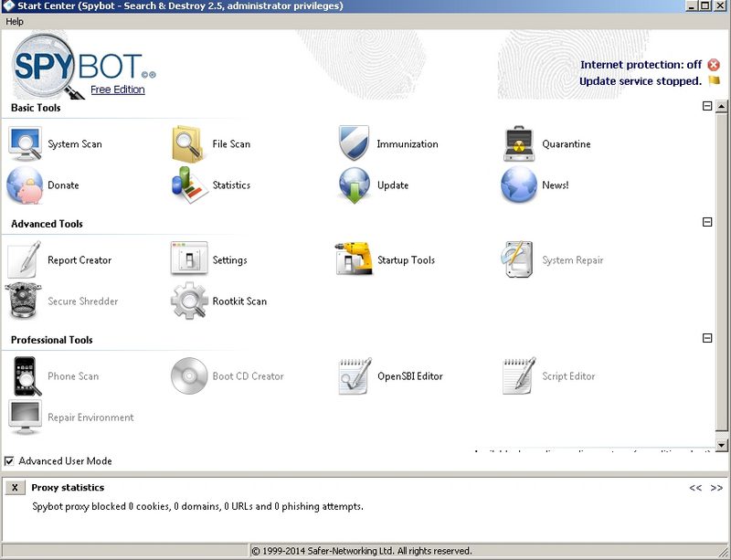Click the yellow update service flag icon

715,80
